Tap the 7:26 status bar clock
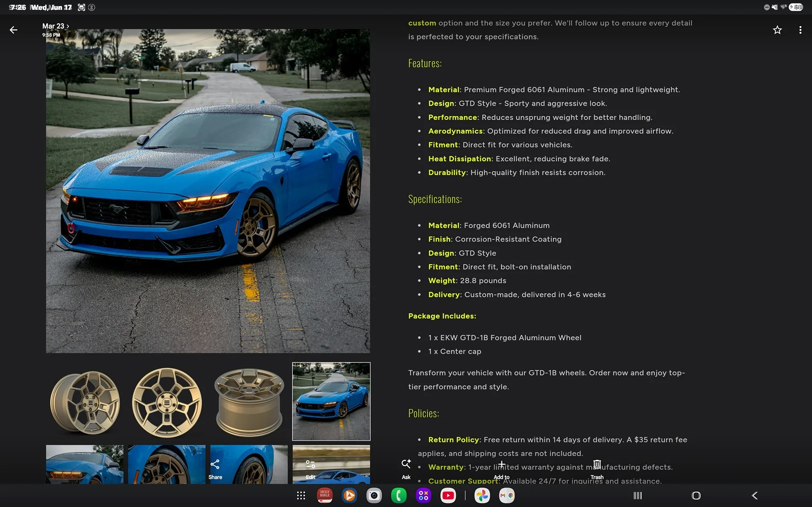The image size is (812, 507). (18, 7)
